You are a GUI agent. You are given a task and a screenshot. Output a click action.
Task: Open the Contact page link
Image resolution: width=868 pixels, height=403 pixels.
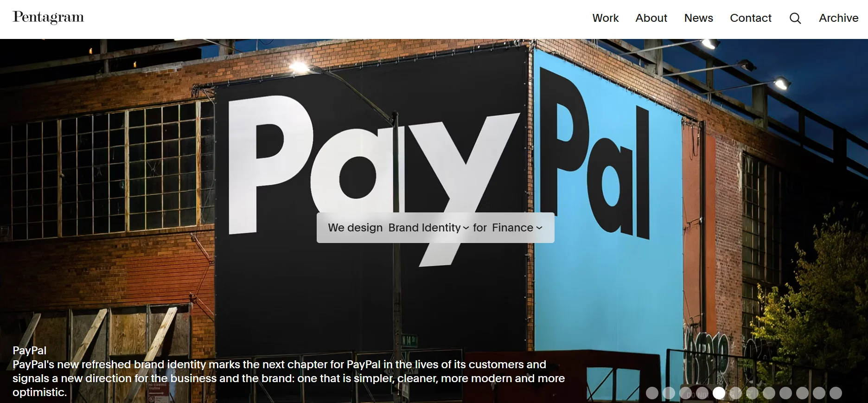tap(751, 18)
